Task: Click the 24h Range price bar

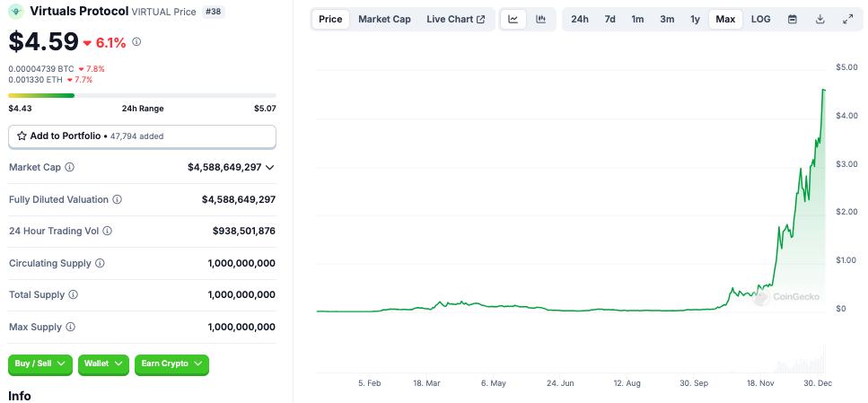Action: tap(142, 95)
